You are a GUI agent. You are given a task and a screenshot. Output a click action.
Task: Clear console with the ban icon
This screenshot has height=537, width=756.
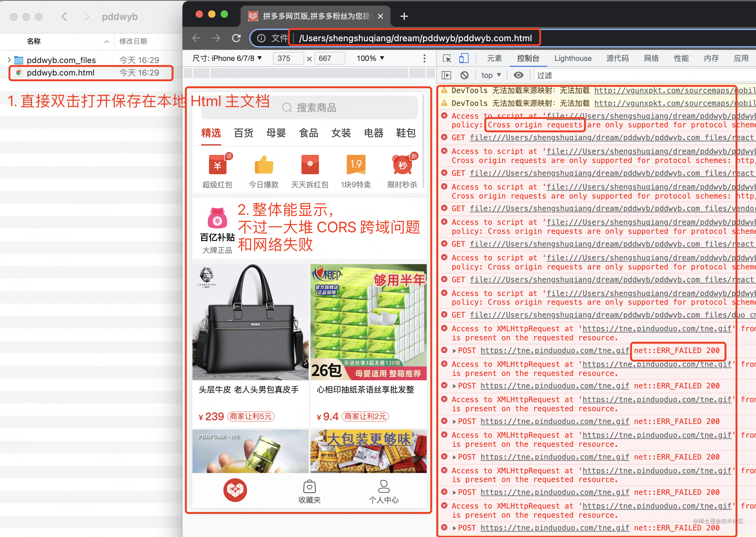(465, 75)
